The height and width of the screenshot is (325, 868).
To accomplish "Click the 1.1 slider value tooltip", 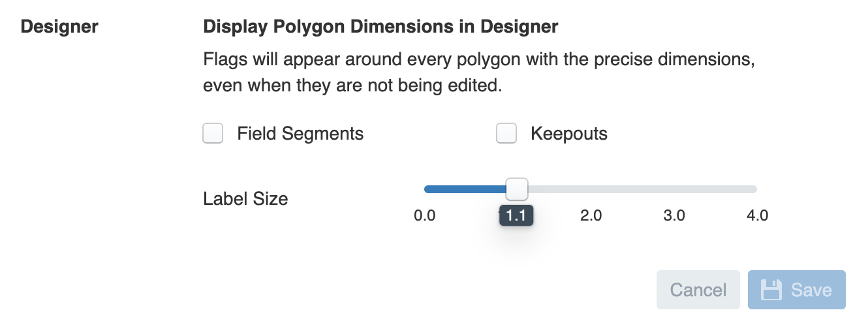I will point(517,215).
